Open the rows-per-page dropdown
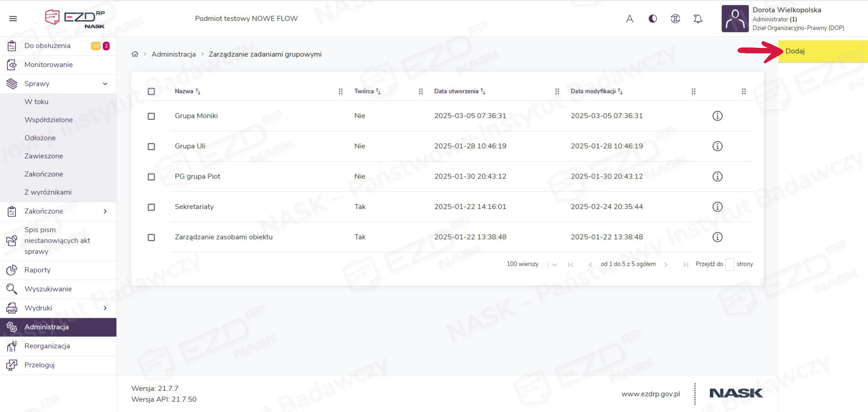Image resolution: width=868 pixels, height=412 pixels. [554, 265]
